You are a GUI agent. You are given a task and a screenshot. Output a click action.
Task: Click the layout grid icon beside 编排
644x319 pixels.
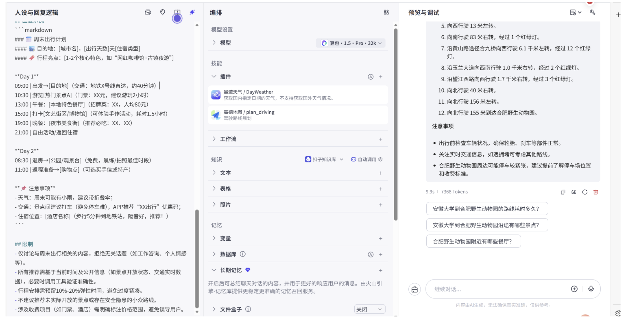coord(386,12)
